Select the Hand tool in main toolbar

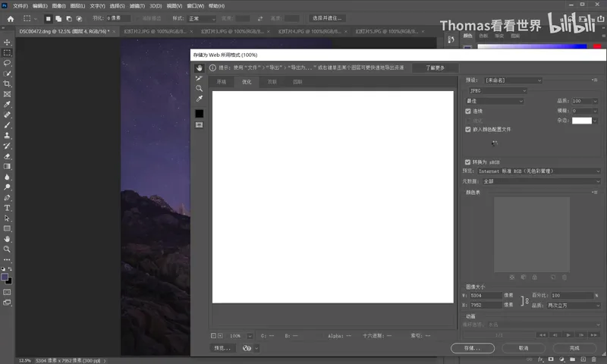(x=7, y=239)
